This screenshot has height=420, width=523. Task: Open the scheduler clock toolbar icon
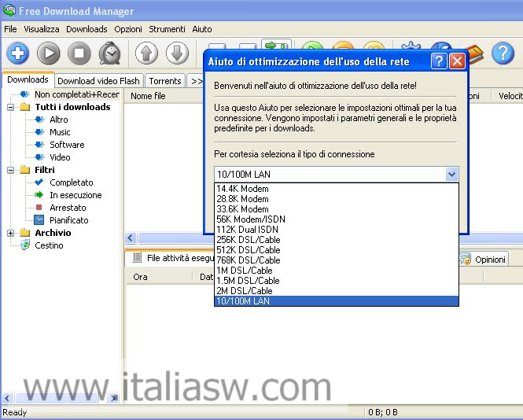pos(110,53)
